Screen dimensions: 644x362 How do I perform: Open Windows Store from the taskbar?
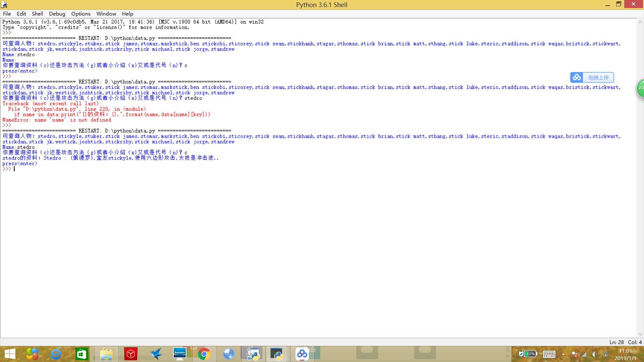pyautogui.click(x=82, y=354)
